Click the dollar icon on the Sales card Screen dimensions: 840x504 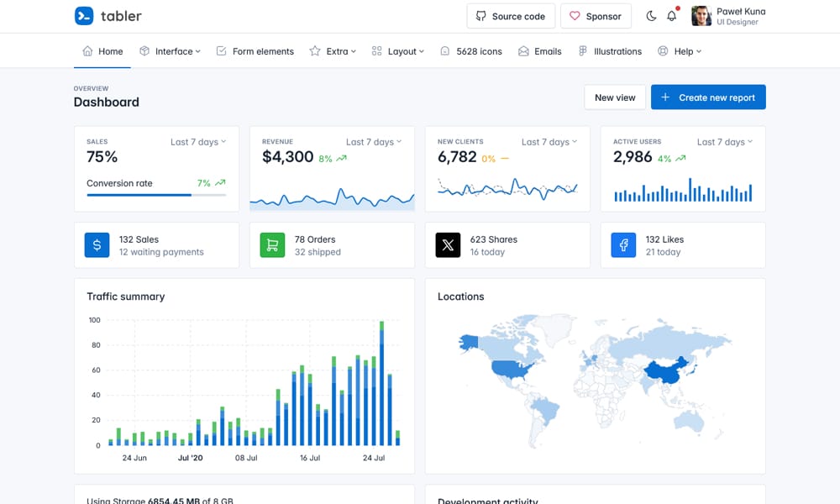point(97,244)
